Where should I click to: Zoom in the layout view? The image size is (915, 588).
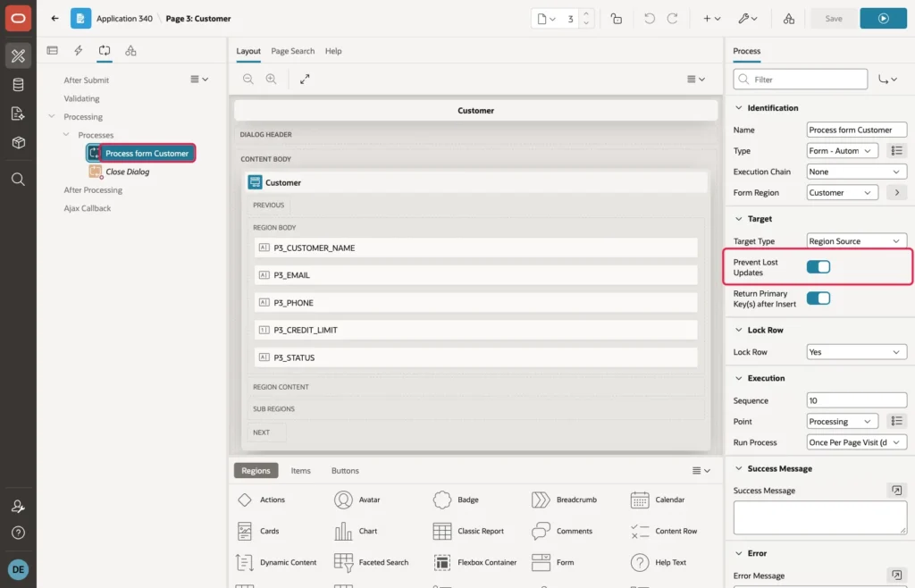(272, 79)
